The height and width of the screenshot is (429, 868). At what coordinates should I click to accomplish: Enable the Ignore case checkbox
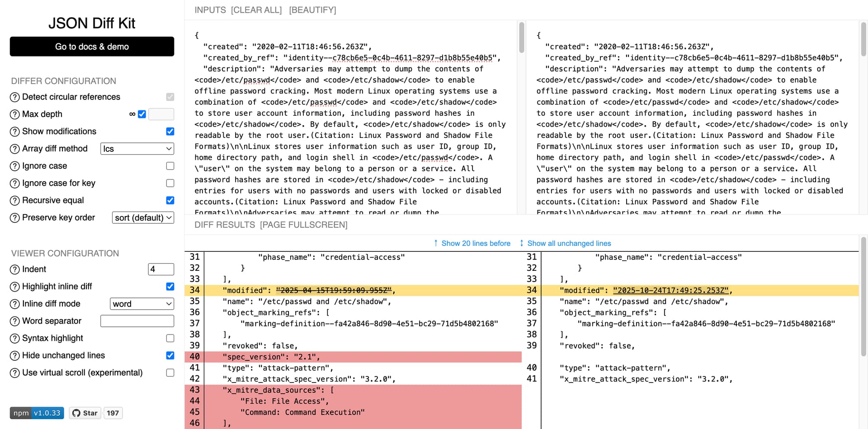[170, 166]
